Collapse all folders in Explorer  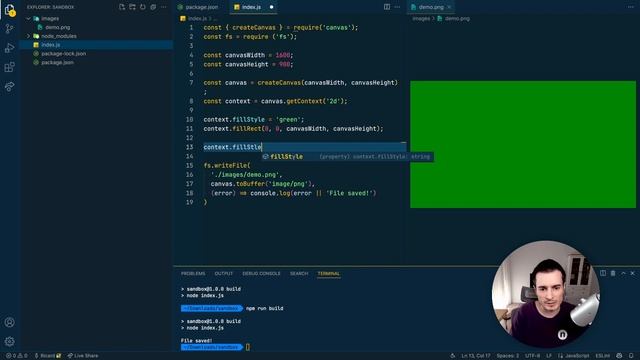coord(153,7)
